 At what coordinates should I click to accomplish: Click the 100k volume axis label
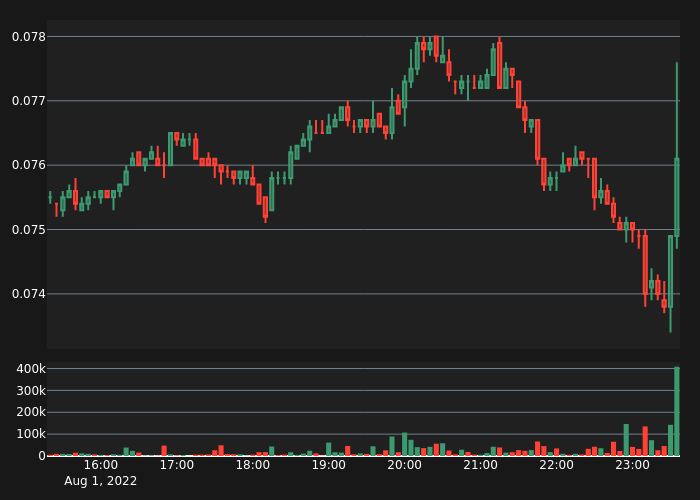tap(31, 434)
